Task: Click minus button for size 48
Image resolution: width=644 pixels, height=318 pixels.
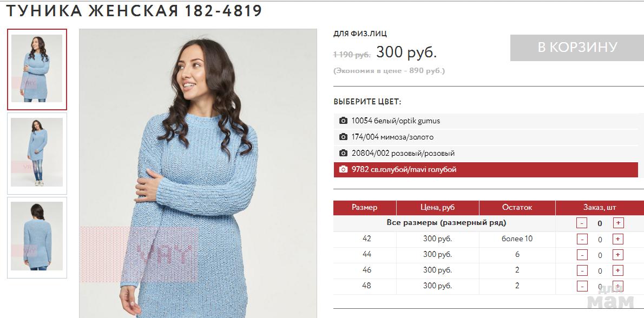Action: pos(582,286)
